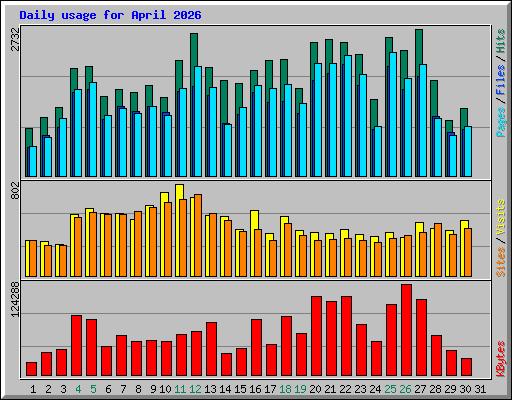Click the 'Pages' legend label
Image resolution: width=512 pixels, height=400 pixels.
[x=501, y=122]
